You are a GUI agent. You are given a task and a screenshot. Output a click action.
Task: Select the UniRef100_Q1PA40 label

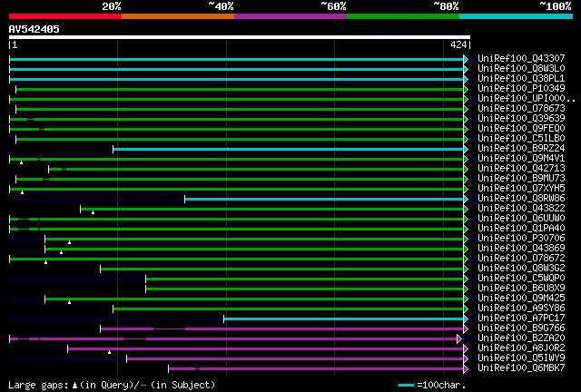tap(521, 229)
